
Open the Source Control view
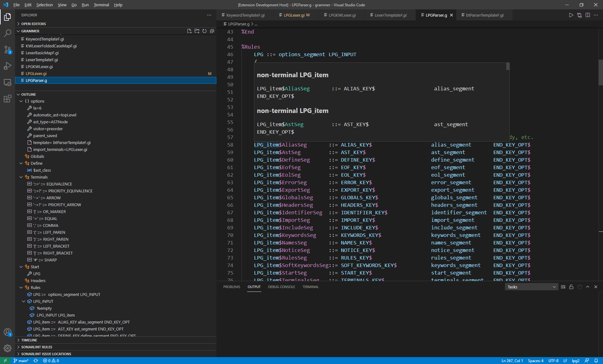pos(8,50)
